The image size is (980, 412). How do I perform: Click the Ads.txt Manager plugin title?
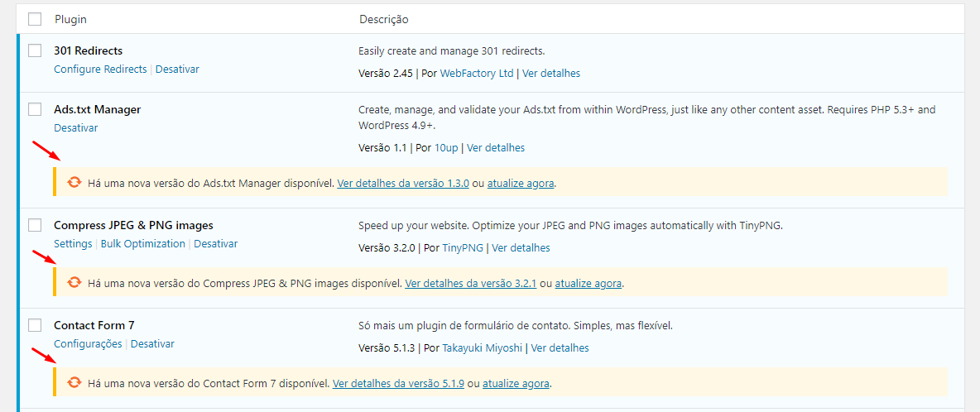coord(98,109)
